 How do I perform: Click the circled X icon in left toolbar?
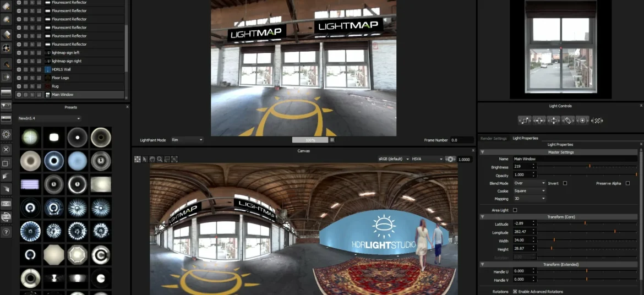coord(6,150)
